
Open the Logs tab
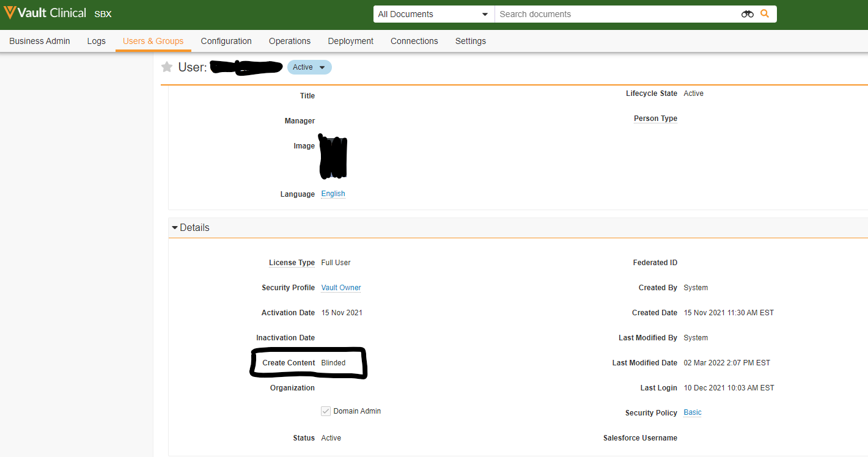(97, 41)
